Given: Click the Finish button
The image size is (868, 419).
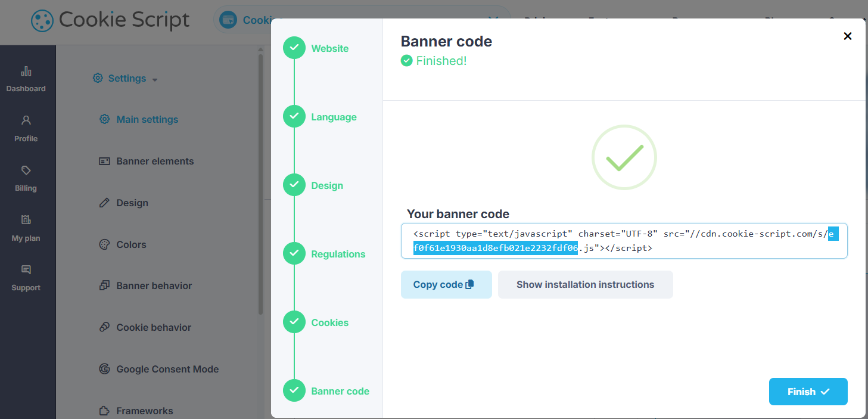Looking at the screenshot, I should (x=808, y=392).
